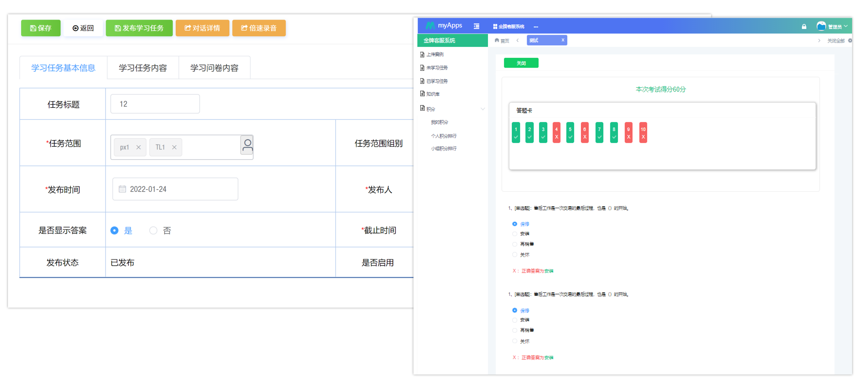Open the more apps ellipsis menu
This screenshot has height=390, width=868.
536,27
